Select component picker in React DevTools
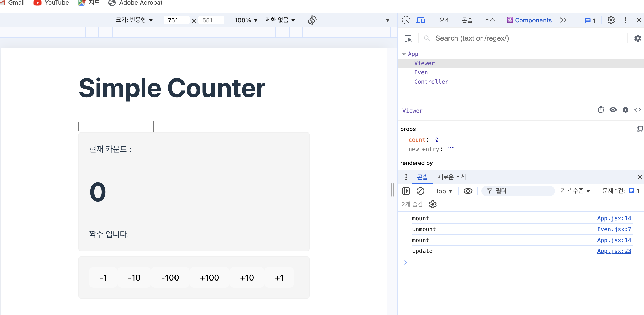This screenshot has width=644, height=315. [408, 39]
